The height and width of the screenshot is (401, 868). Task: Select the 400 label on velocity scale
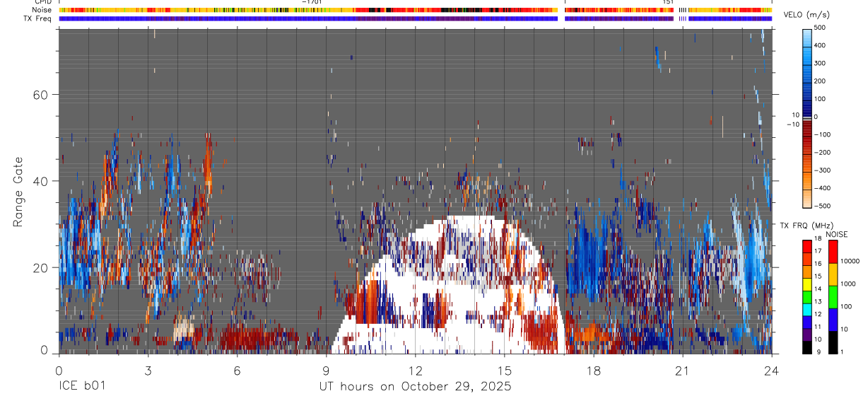pyautogui.click(x=821, y=46)
